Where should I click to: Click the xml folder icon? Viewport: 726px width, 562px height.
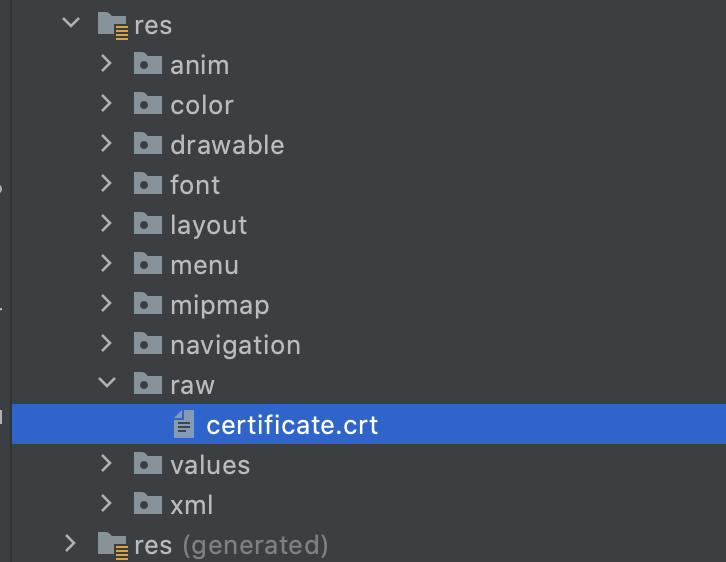point(148,503)
